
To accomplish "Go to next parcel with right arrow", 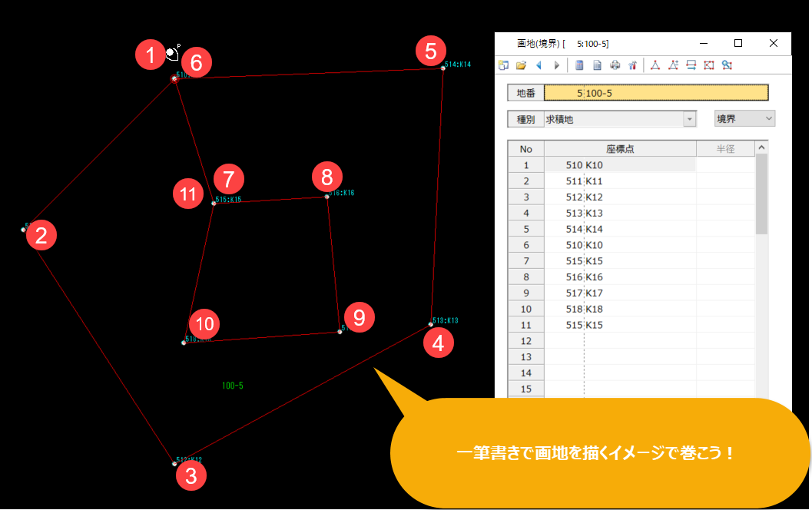I will pos(556,65).
